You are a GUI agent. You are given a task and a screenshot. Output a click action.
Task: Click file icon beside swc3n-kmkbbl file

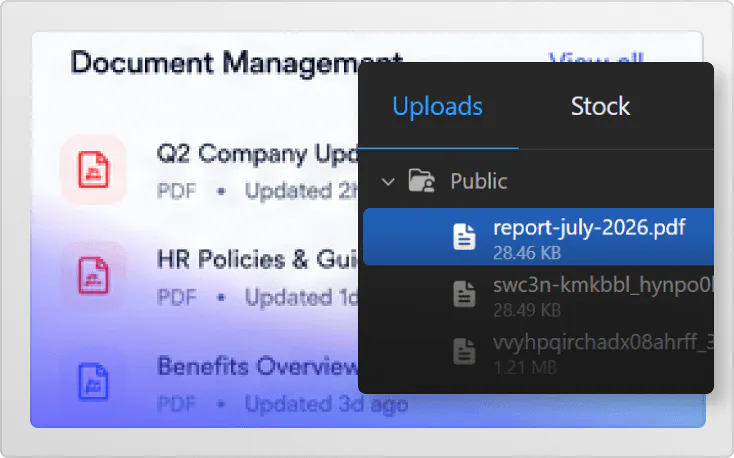point(464,294)
